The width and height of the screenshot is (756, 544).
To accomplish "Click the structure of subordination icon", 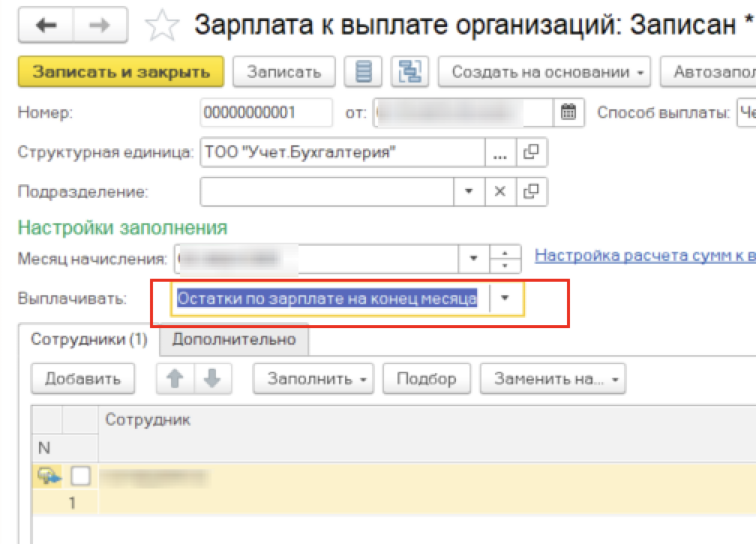I will tap(408, 72).
